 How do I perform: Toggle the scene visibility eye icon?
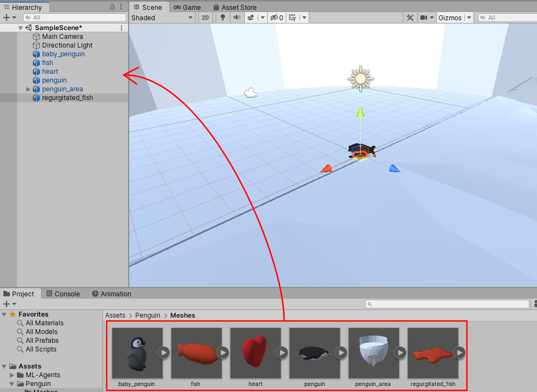(275, 17)
